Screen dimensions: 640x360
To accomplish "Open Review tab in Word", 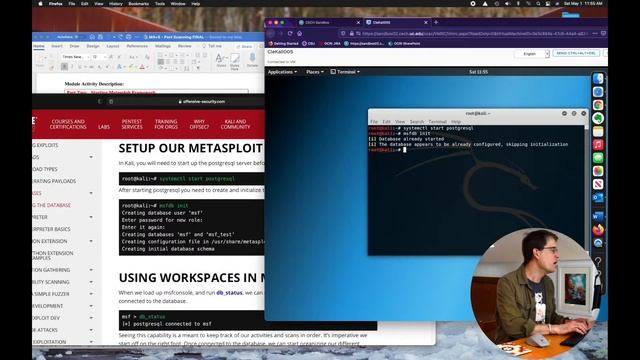I will [x=184, y=46].
